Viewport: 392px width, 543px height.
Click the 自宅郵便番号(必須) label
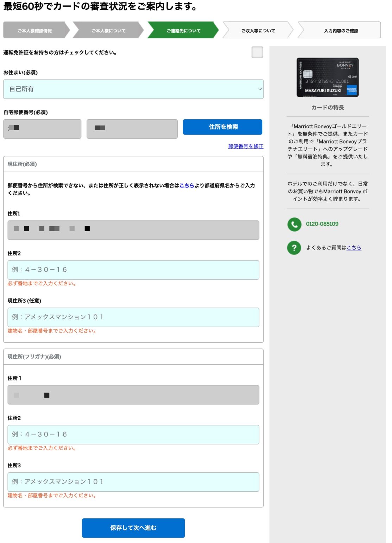pos(26,113)
